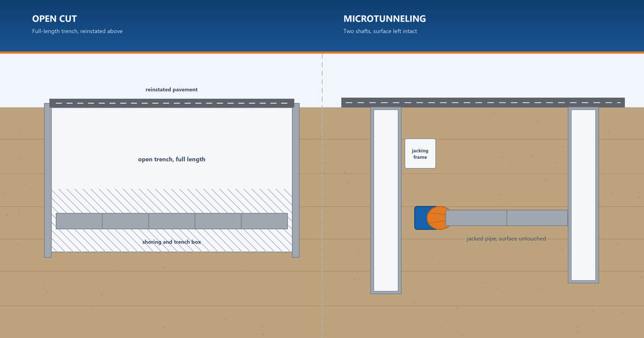Screen dimensions: 644x338
Task: Select text "Full-length trench, reinstated above"
Action: (77, 31)
